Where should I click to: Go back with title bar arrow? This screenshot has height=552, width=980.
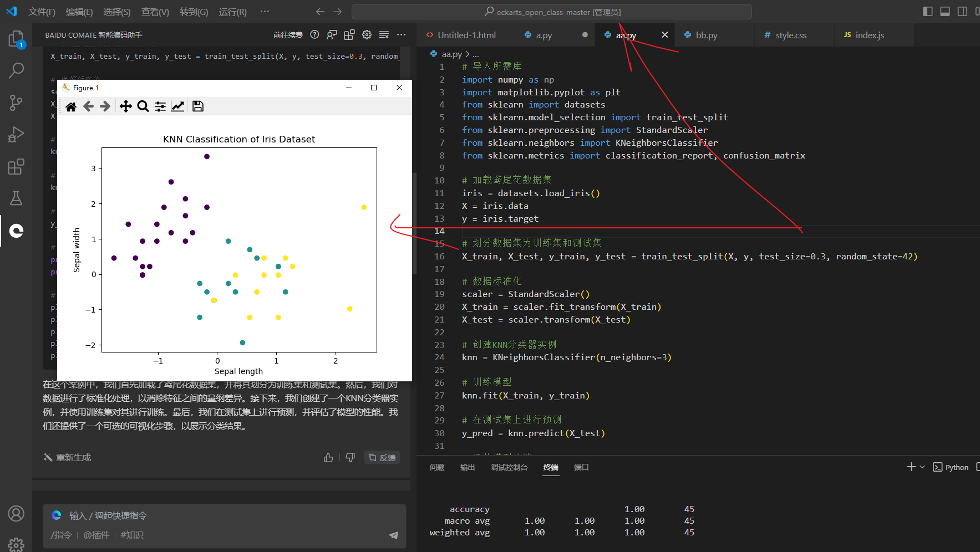320,12
